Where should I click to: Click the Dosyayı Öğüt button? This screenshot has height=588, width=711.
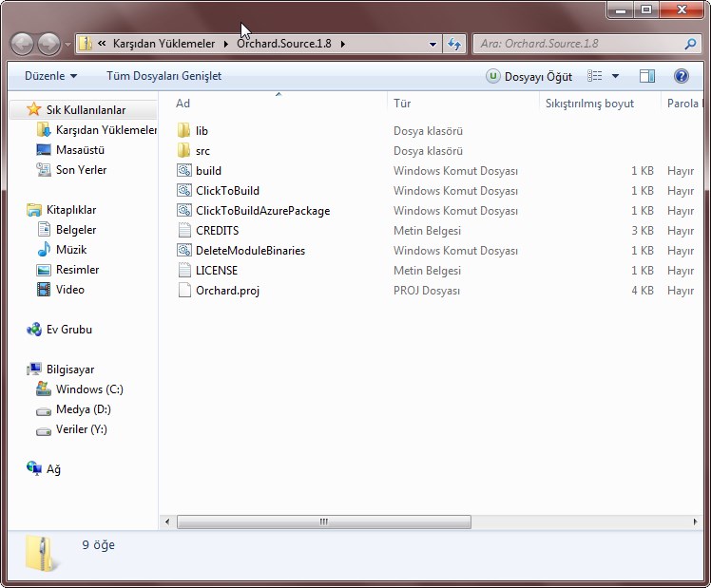(x=529, y=76)
